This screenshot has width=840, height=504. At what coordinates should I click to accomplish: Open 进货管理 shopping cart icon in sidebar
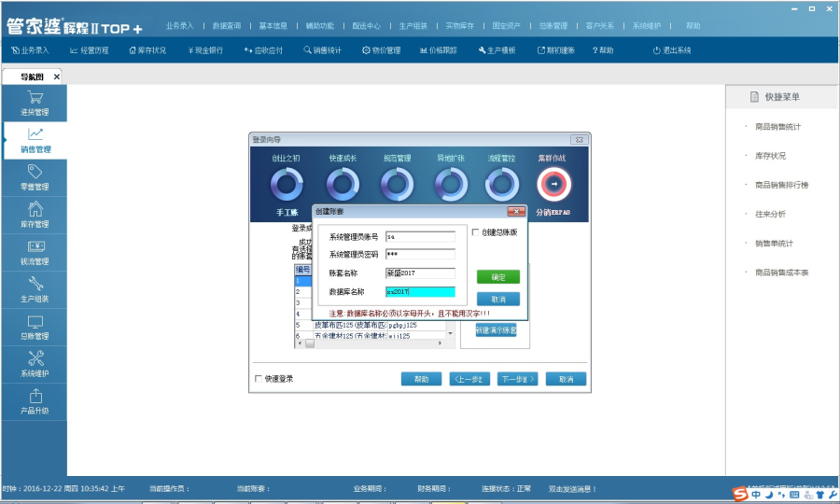coord(35,98)
